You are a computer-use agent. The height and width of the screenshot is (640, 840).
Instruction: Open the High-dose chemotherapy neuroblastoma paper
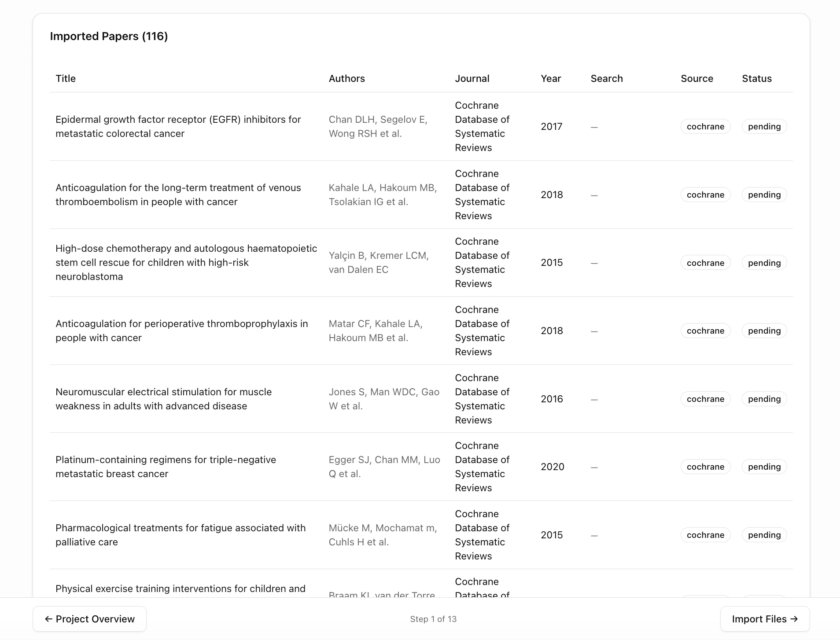coord(186,262)
